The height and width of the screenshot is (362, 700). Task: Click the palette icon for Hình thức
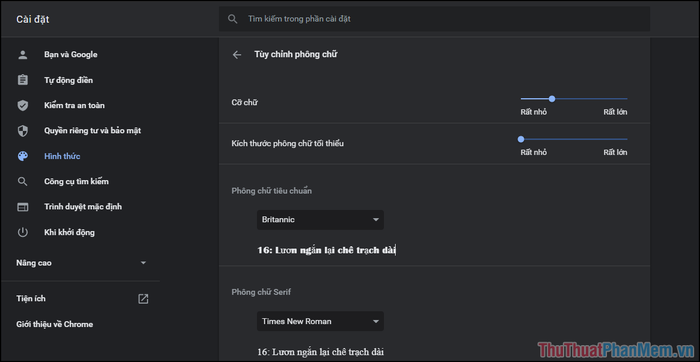tap(22, 156)
